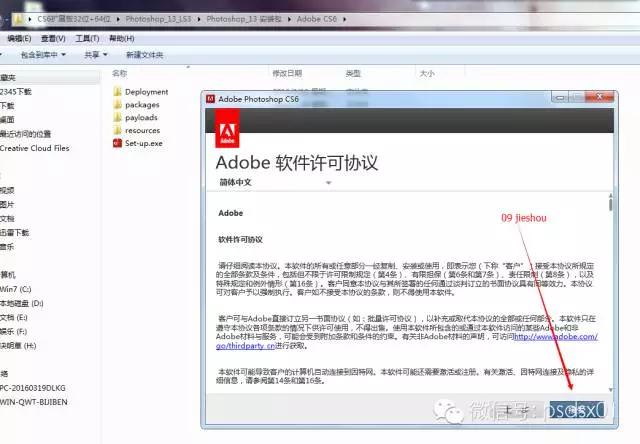Open the 包含到库中 dropdown

click(43, 55)
